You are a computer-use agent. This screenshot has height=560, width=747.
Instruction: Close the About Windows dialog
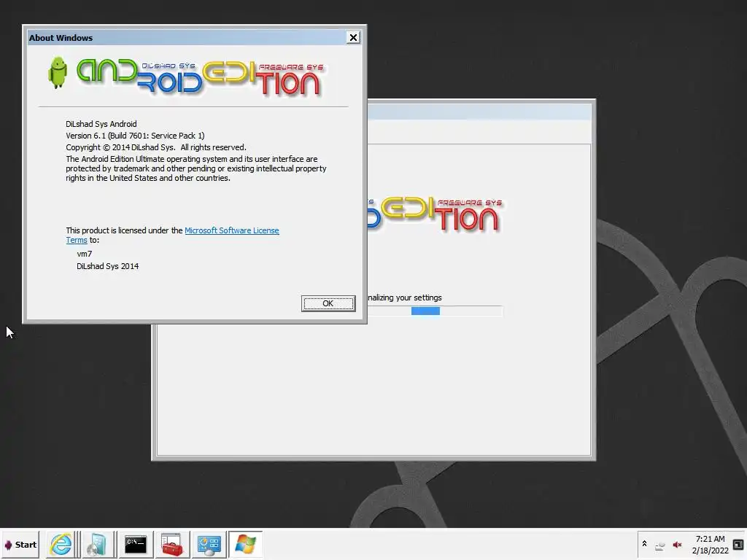click(x=353, y=38)
